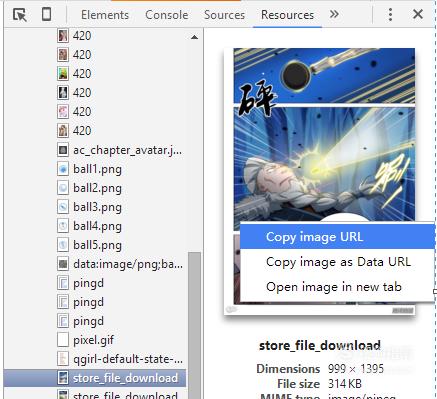
Task: Select highlighted store_file_download resource
Action: click(x=95, y=378)
